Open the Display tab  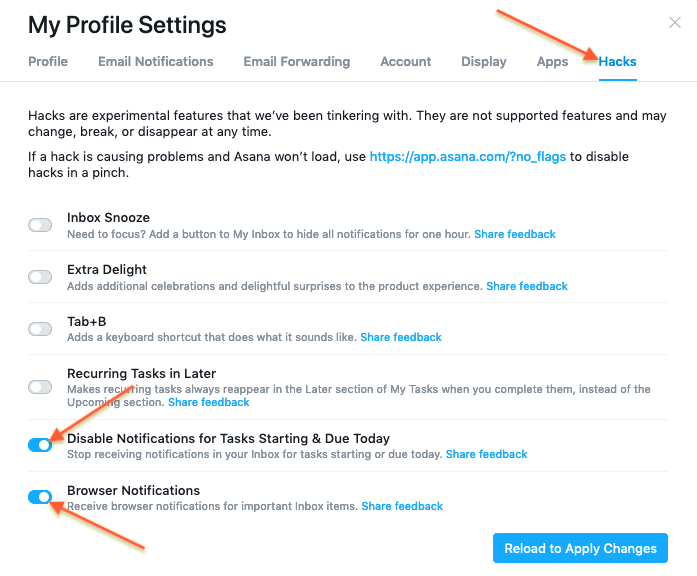[x=483, y=61]
